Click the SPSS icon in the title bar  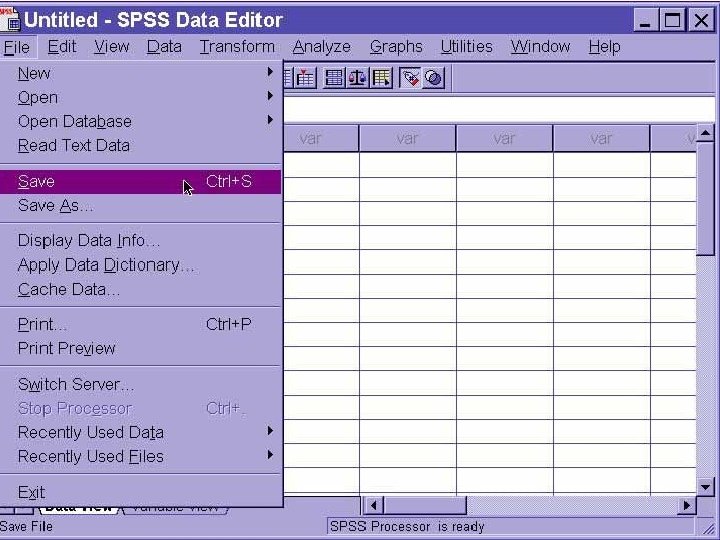click(x=10, y=19)
